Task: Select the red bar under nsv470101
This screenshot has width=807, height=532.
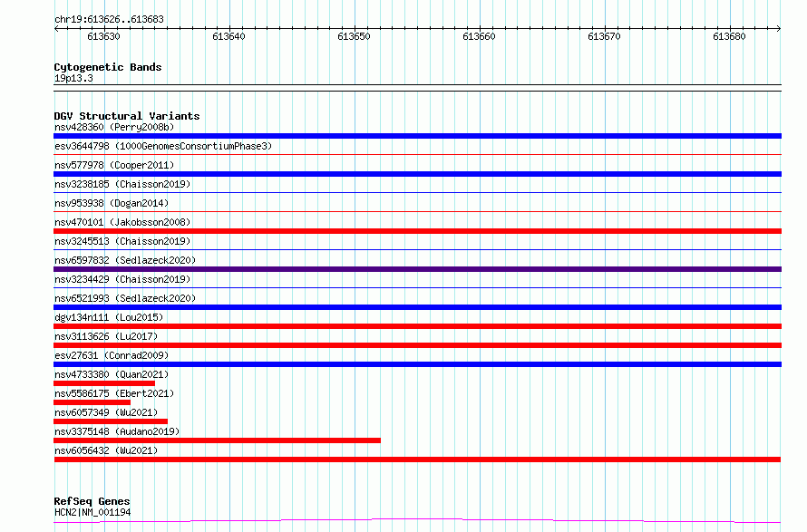Action: coord(417,231)
